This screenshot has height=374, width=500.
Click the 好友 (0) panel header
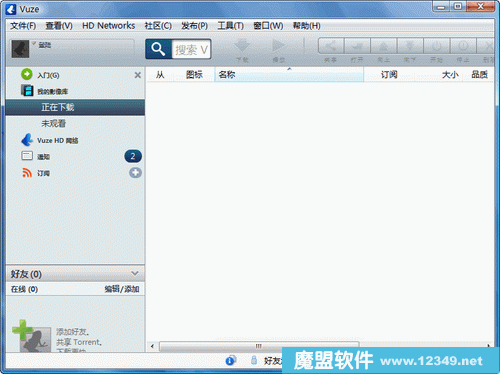(x=75, y=274)
